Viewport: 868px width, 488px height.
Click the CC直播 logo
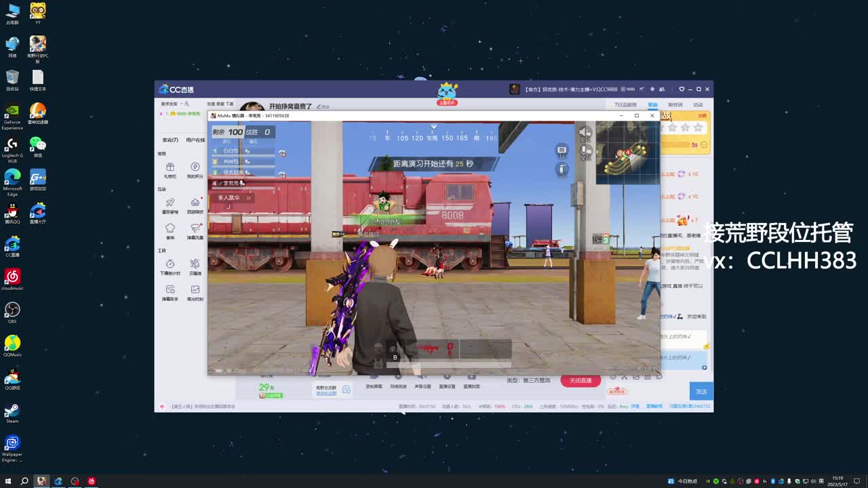tap(176, 89)
